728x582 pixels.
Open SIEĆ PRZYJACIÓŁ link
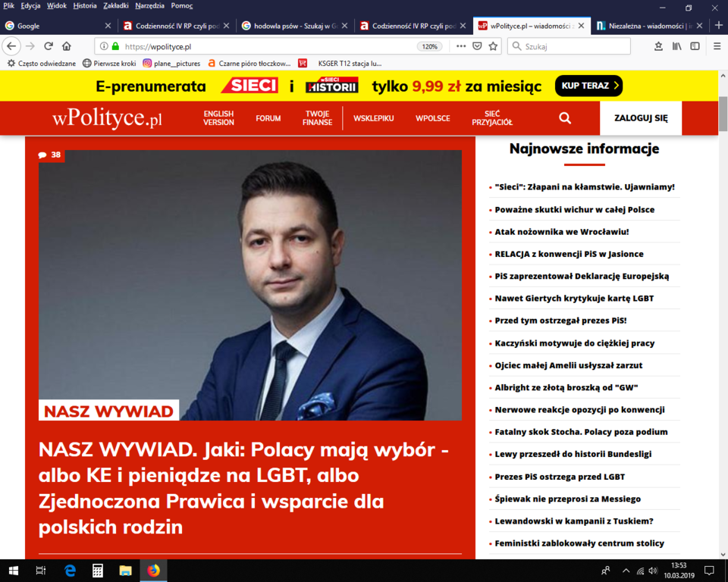(x=492, y=118)
